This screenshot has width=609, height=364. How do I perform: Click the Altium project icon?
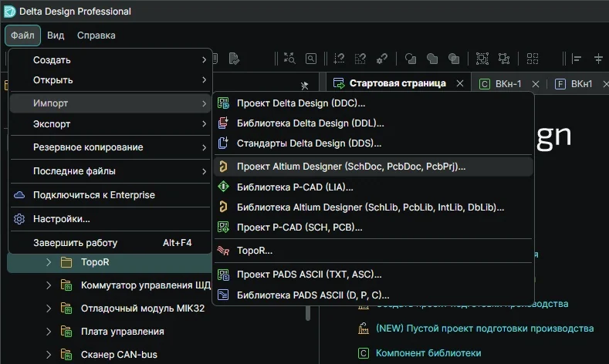tap(223, 167)
